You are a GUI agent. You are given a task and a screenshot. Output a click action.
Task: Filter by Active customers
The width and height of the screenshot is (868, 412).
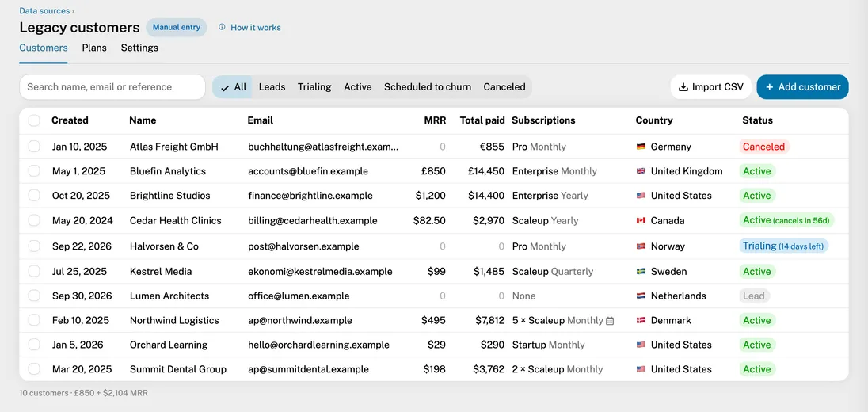[358, 87]
